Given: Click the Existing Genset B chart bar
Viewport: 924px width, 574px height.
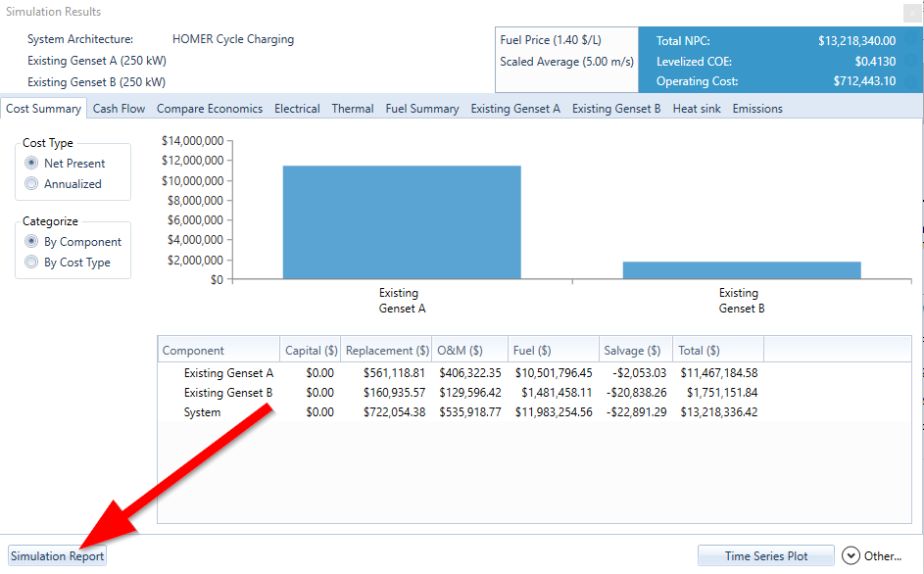Looking at the screenshot, I should tap(742, 270).
